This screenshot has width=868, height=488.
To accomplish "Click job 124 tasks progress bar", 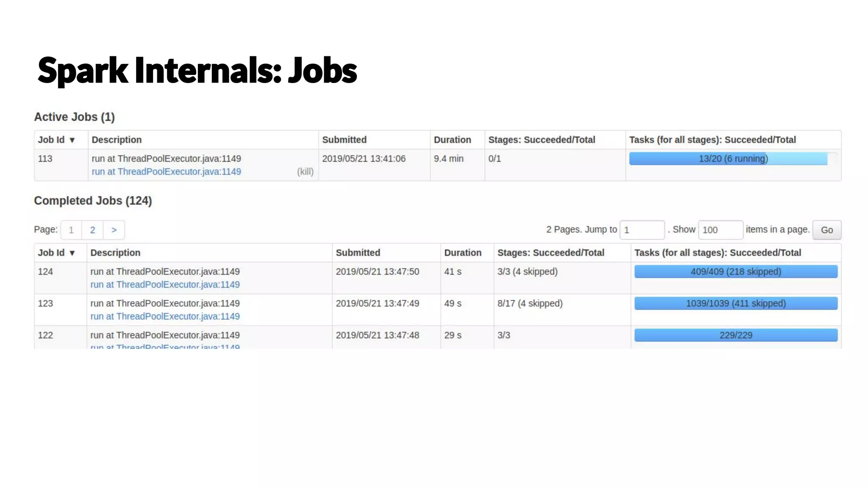I will 735,272.
